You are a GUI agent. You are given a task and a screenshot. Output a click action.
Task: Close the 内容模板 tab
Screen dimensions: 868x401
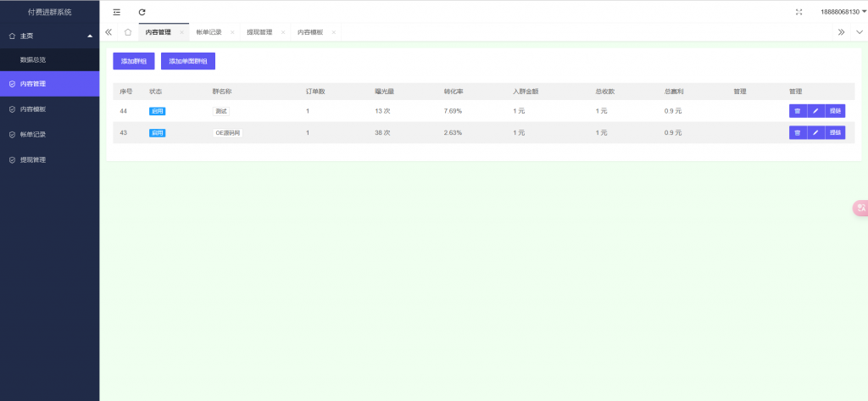coord(334,32)
